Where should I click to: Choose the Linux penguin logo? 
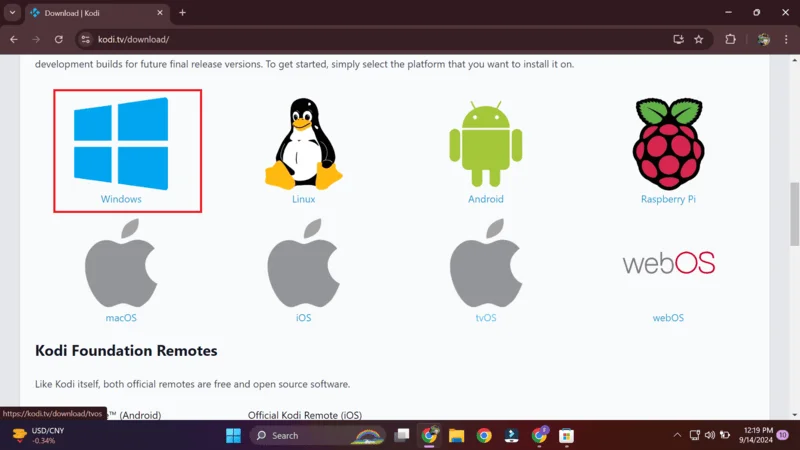[304, 144]
